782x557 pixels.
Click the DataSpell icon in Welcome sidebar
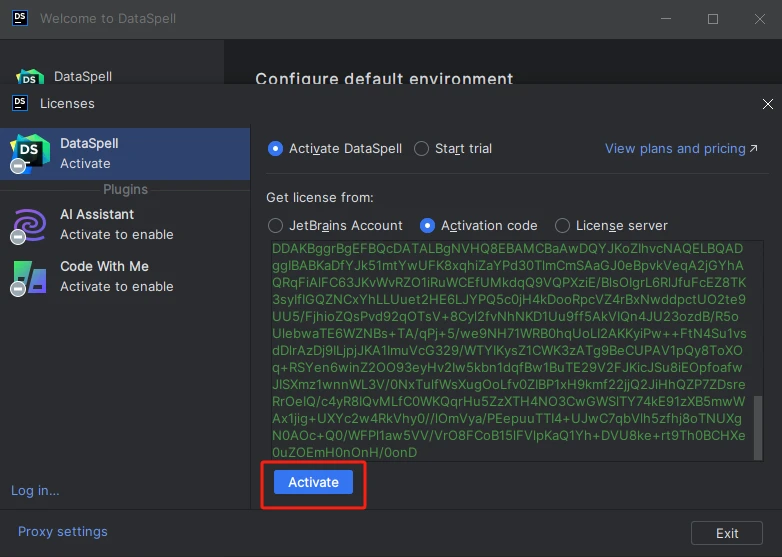30,77
